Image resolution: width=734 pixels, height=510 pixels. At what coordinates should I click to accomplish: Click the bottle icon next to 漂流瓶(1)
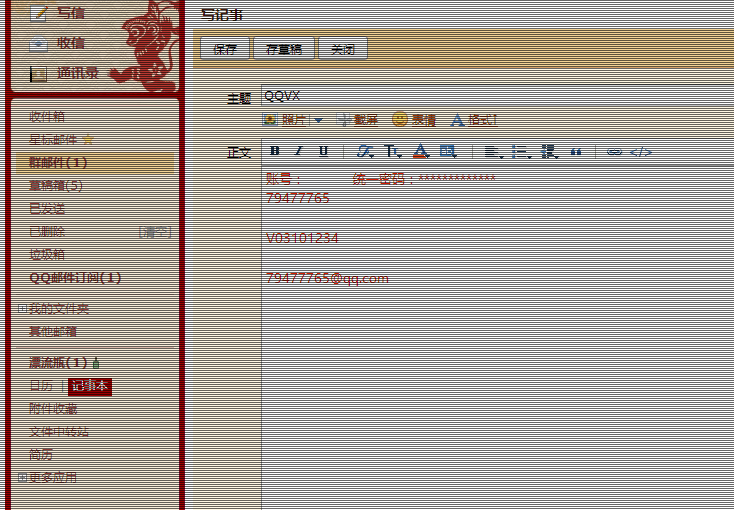[x=96, y=362]
